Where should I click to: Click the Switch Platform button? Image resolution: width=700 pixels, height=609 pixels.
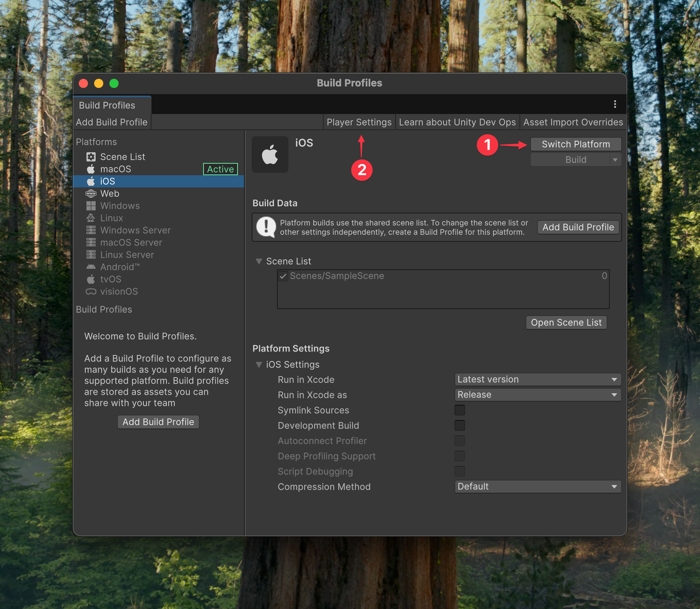point(576,144)
